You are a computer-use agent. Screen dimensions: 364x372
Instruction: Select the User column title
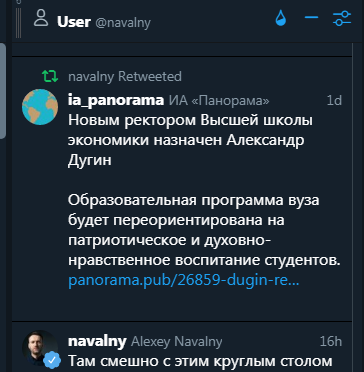[x=74, y=22]
